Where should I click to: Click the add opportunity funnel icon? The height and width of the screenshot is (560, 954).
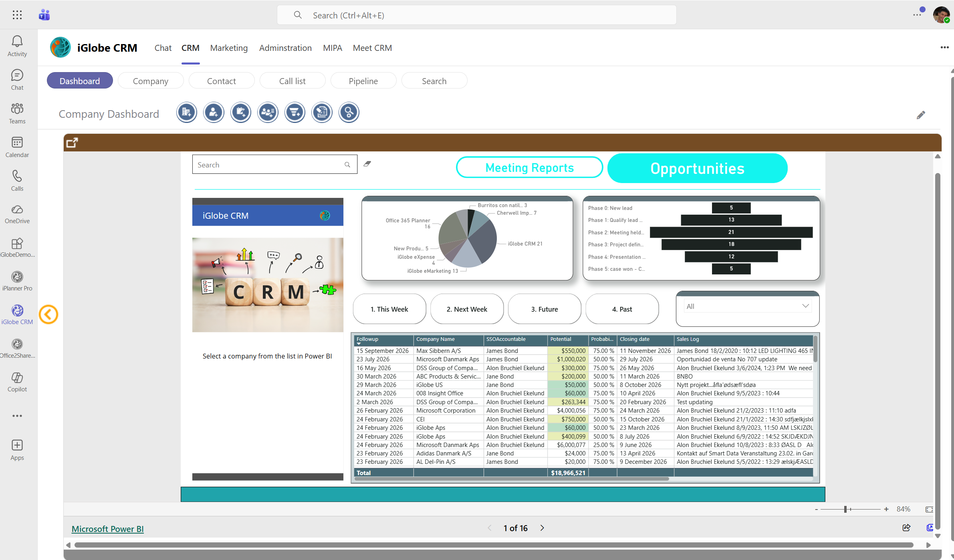point(295,113)
